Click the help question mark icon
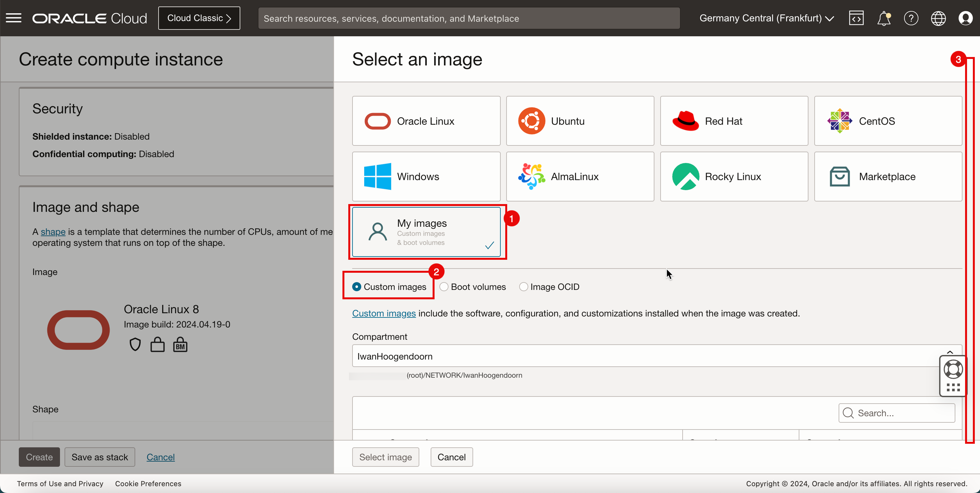Viewport: 980px width, 493px height. (911, 18)
